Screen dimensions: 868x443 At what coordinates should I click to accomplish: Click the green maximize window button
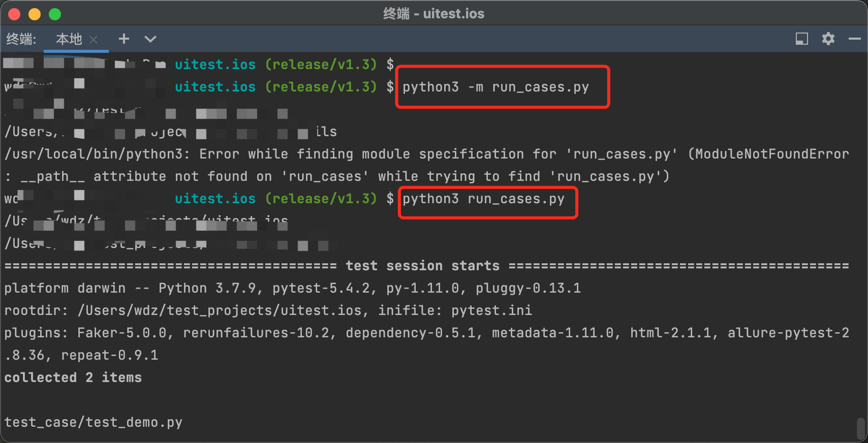pos(55,14)
